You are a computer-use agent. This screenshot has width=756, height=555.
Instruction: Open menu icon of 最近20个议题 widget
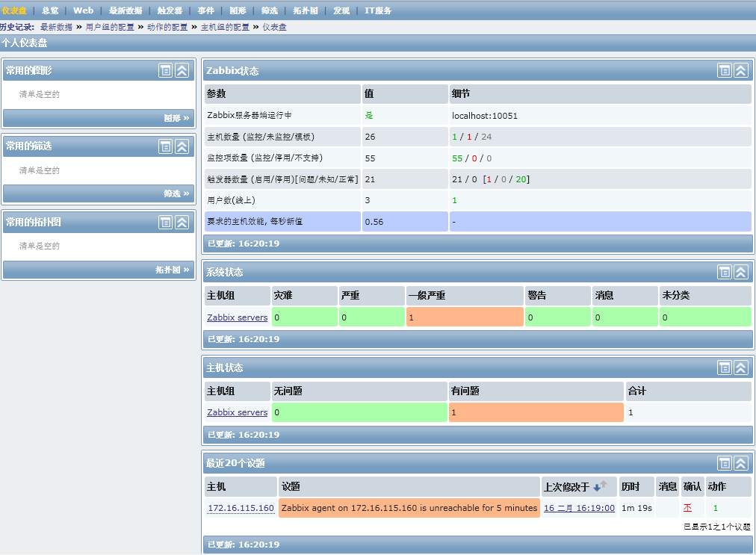(x=724, y=463)
